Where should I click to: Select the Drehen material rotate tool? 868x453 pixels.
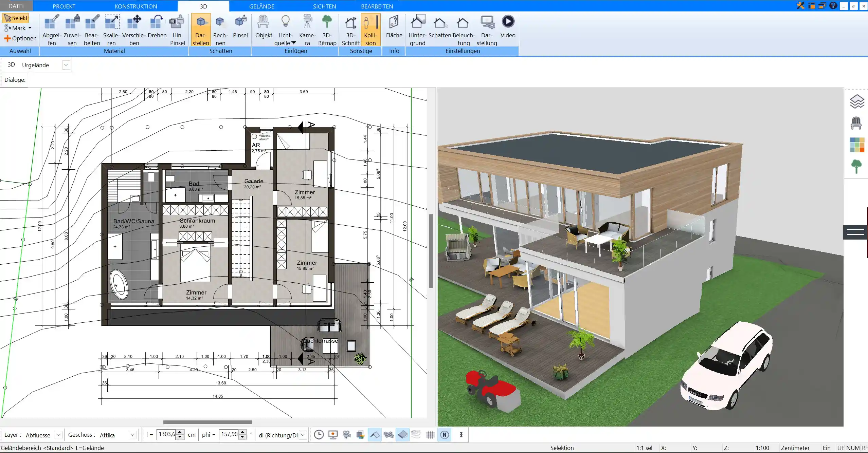pyautogui.click(x=157, y=26)
